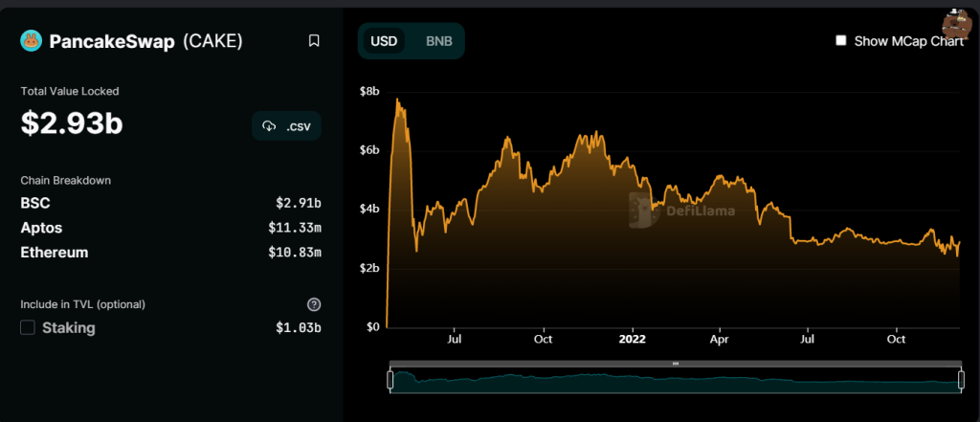The height and width of the screenshot is (422, 980).
Task: Select the BSC chain breakdown row
Action: click(170, 203)
